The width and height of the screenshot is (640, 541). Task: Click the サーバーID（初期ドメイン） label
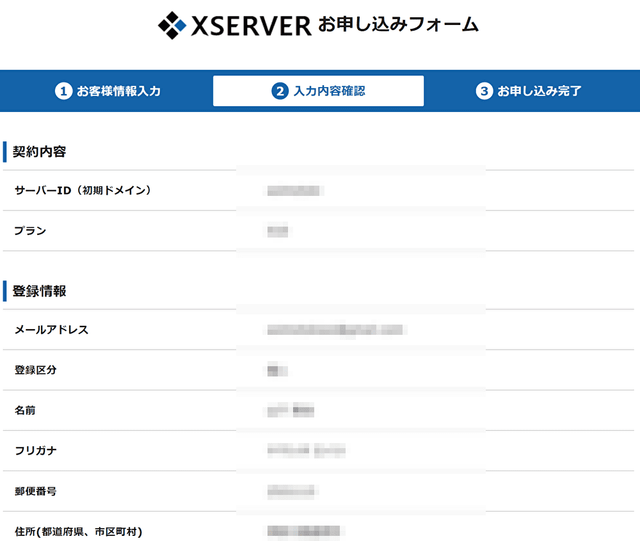[x=83, y=190]
